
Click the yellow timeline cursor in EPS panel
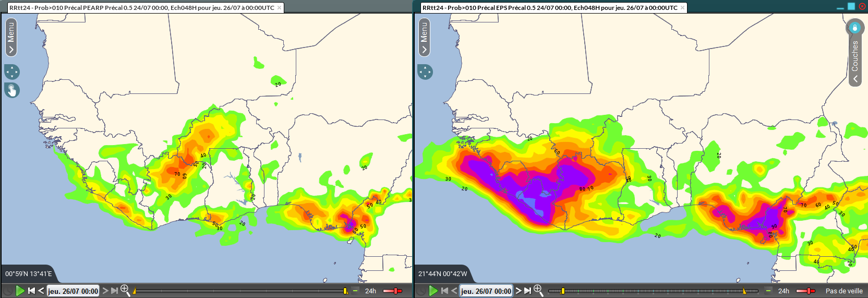563,291
